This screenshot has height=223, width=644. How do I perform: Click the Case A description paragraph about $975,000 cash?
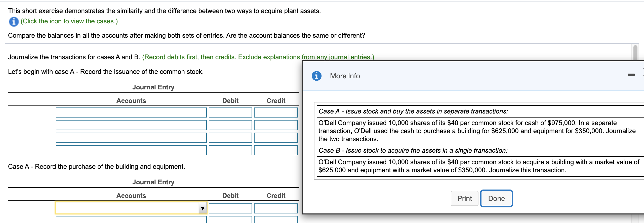(477, 131)
